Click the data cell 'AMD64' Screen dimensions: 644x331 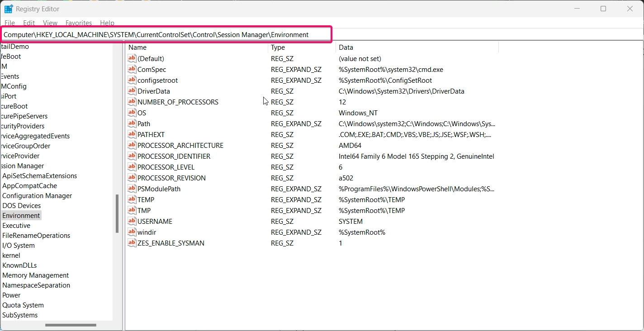[350, 145]
